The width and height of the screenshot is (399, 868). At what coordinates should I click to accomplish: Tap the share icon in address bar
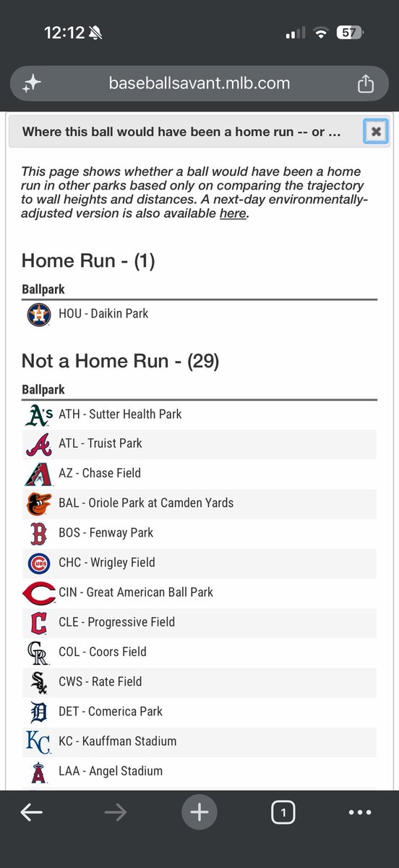click(366, 84)
